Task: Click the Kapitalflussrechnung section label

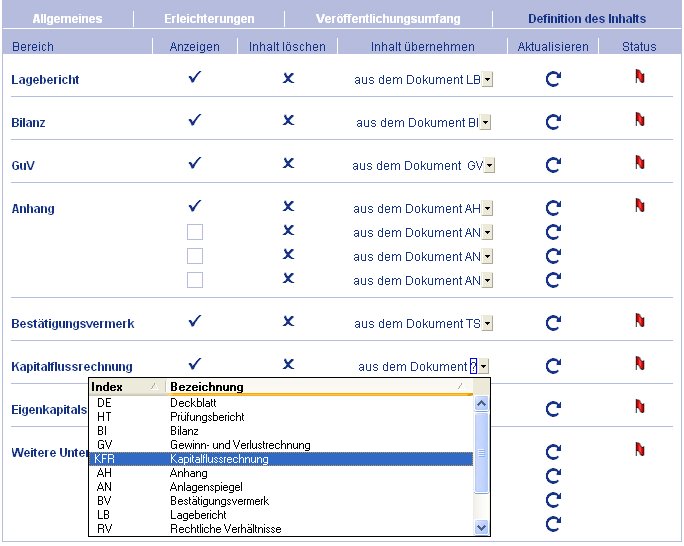Action: pyautogui.click(x=72, y=366)
